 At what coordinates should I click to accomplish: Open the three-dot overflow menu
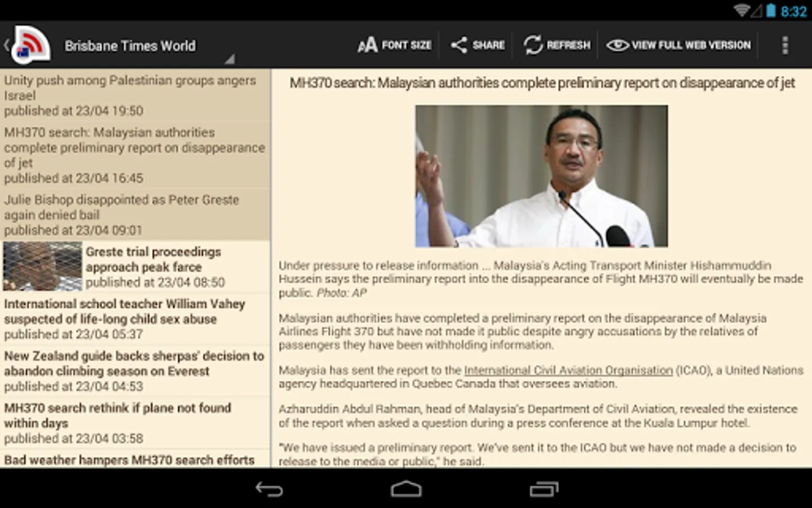785,45
